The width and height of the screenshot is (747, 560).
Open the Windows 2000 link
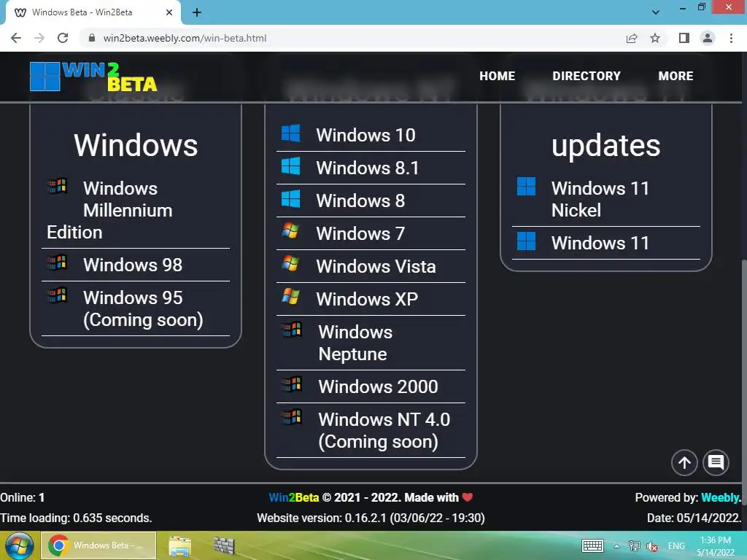379,386
